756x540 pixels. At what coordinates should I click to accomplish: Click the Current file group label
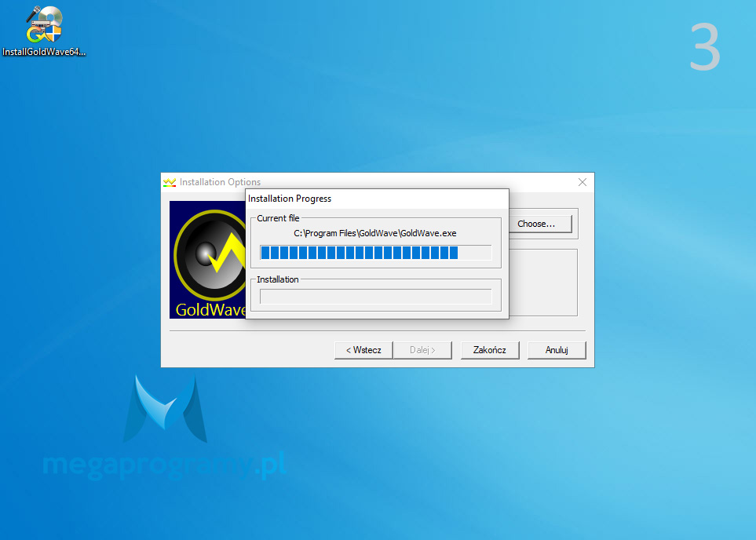tap(278, 218)
